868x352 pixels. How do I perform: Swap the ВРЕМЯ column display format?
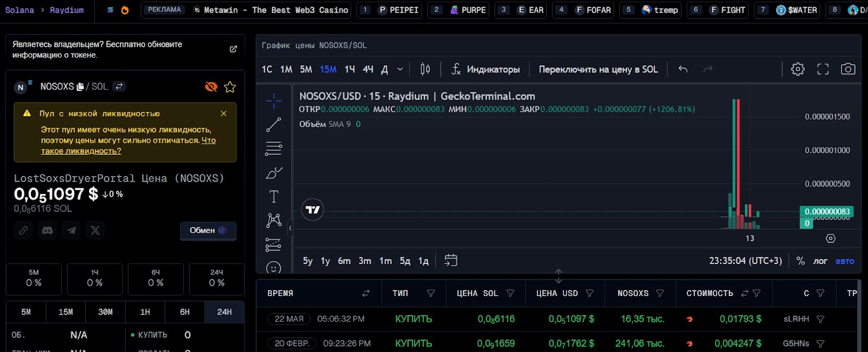coord(366,293)
